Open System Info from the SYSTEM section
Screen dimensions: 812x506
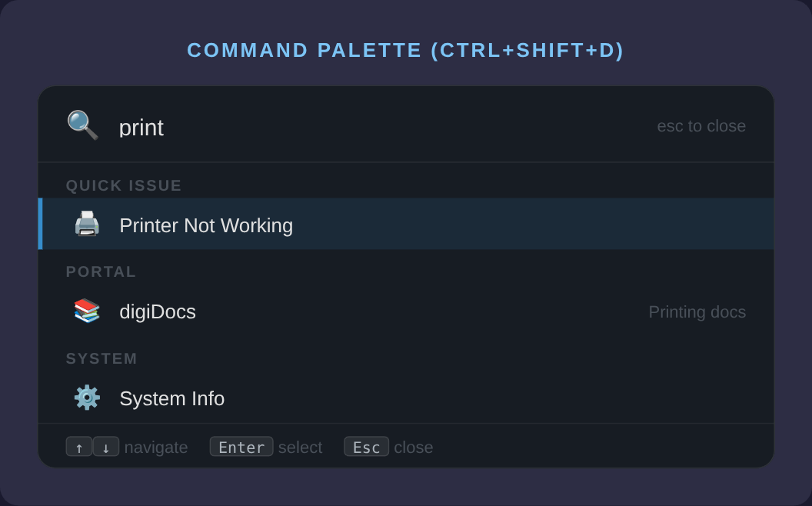(171, 398)
